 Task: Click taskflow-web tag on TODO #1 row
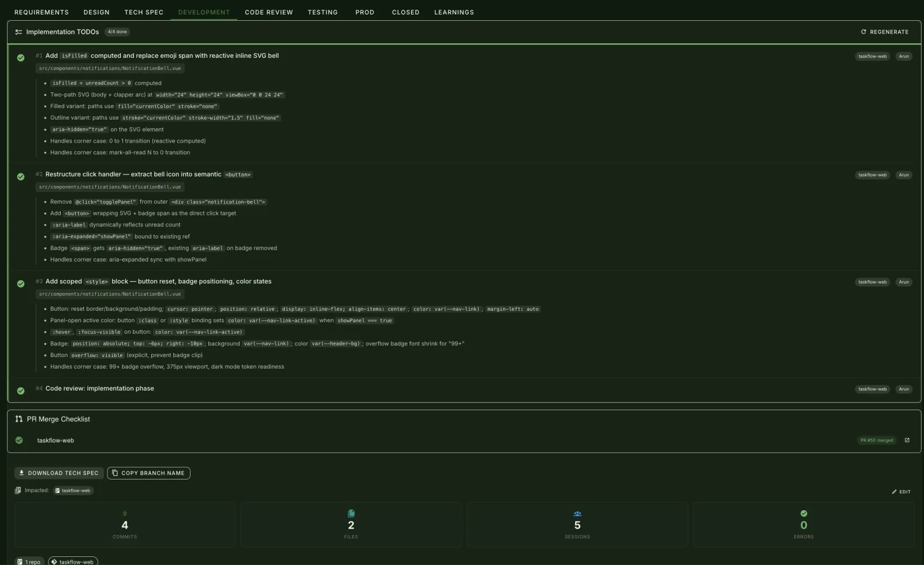tap(872, 56)
